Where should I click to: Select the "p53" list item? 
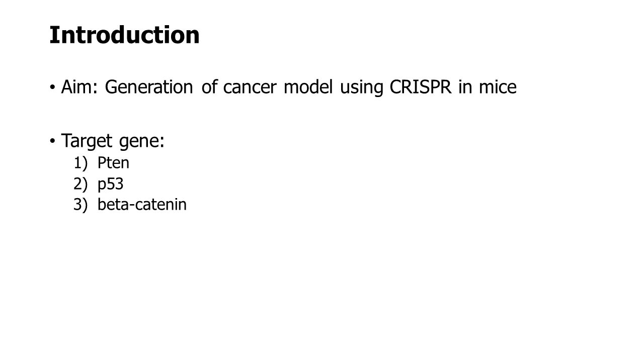[x=111, y=185]
